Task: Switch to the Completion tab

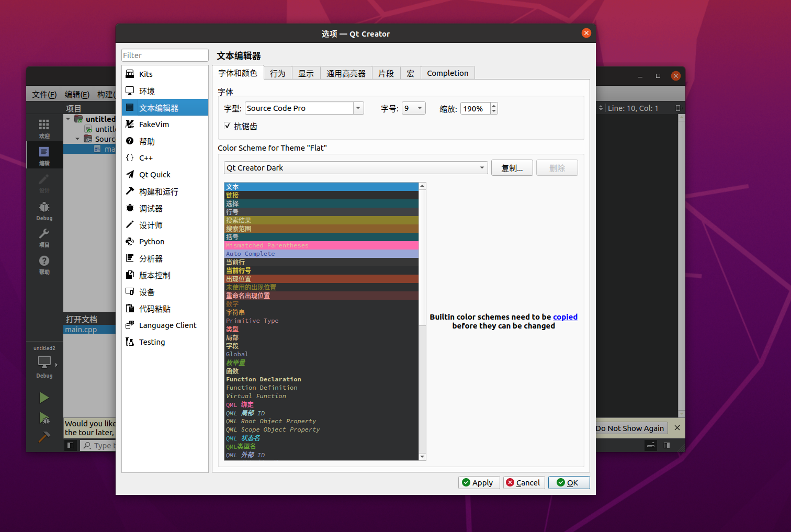Action: (448, 73)
